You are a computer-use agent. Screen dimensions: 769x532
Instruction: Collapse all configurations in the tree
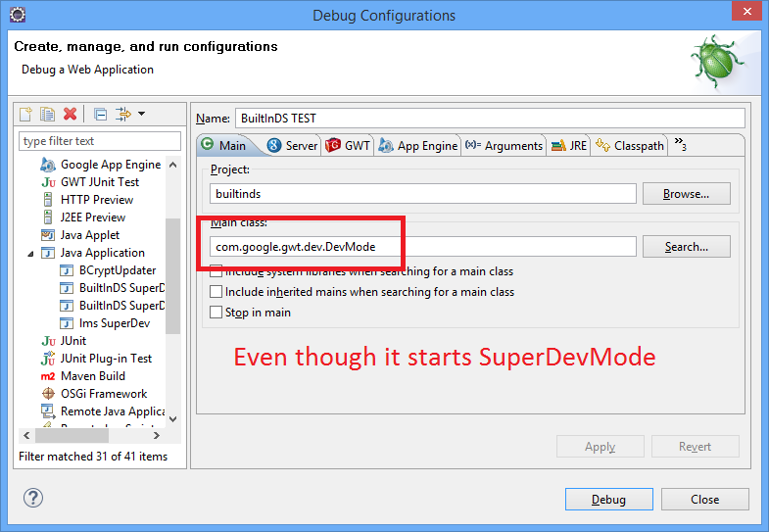point(100,115)
